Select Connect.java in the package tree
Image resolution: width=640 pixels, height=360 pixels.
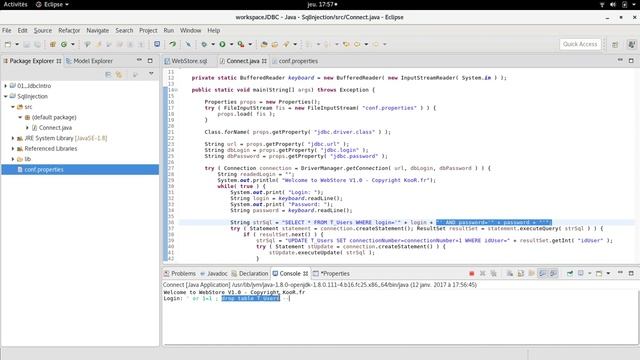click(55, 128)
